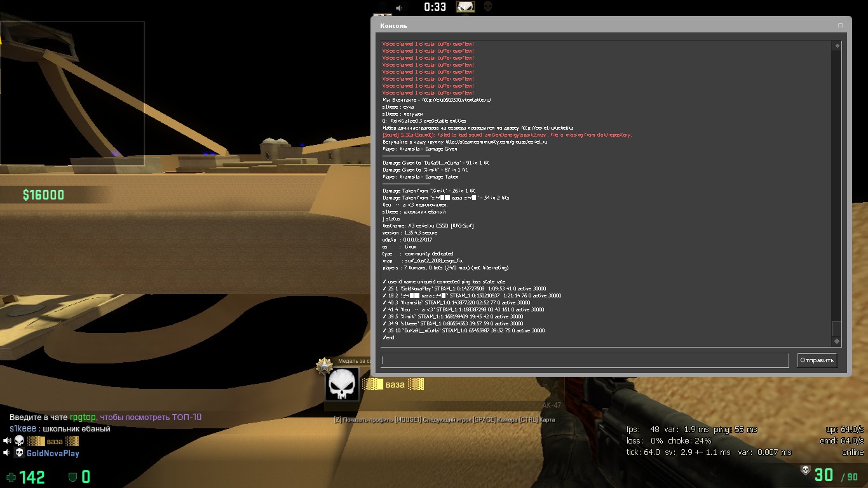
Task: Click the green health cross icon
Action: (x=11, y=477)
